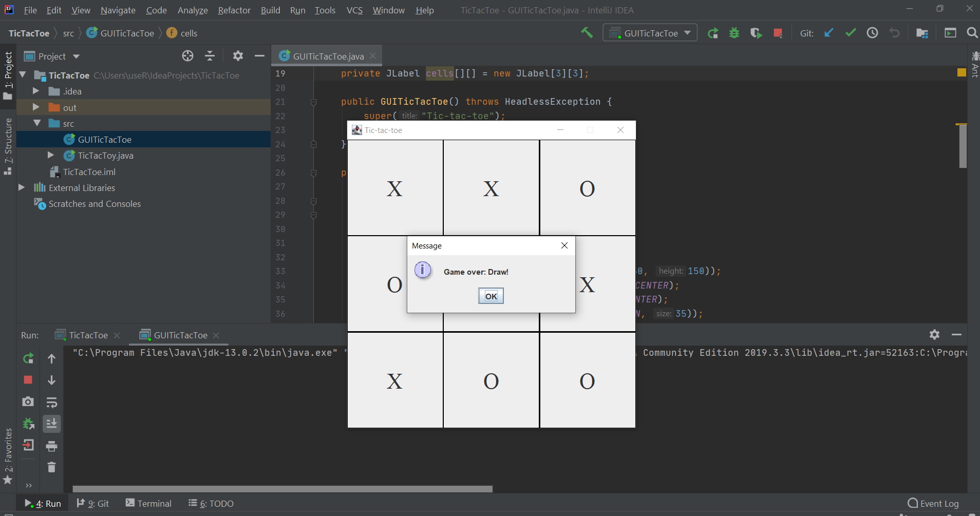Select Scratches and Consoles item

pyautogui.click(x=87, y=204)
